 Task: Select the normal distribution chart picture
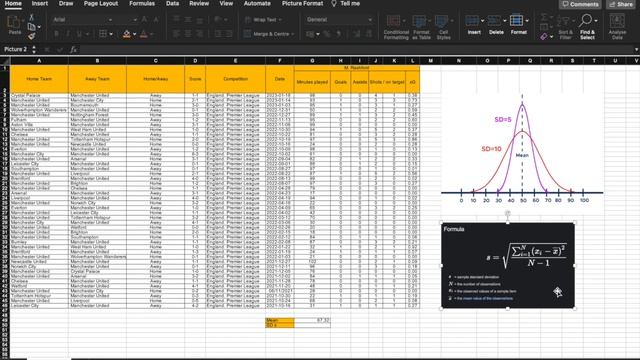[x=522, y=149]
